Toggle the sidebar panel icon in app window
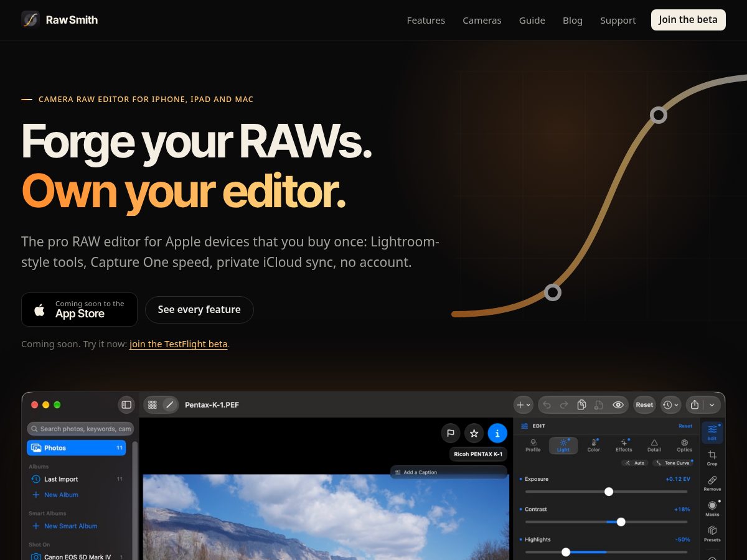The height and width of the screenshot is (560, 747). pyautogui.click(x=126, y=405)
